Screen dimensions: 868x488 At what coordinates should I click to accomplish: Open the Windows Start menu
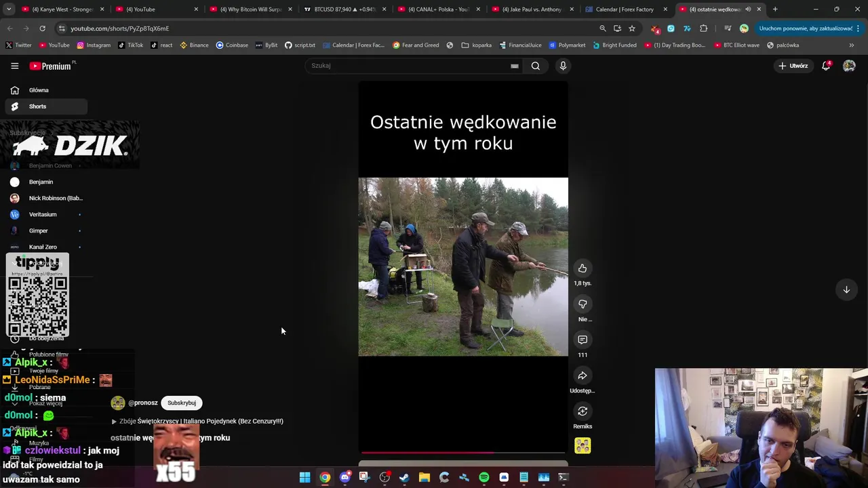tap(304, 477)
